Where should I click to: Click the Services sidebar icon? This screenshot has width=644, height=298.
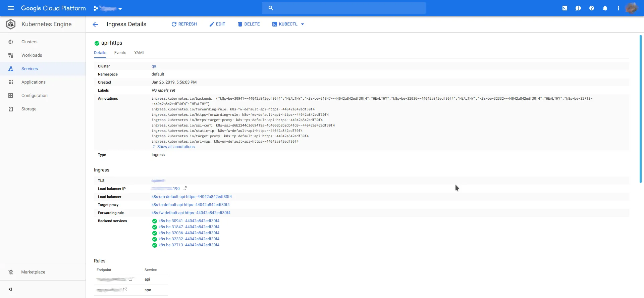pos(11,69)
